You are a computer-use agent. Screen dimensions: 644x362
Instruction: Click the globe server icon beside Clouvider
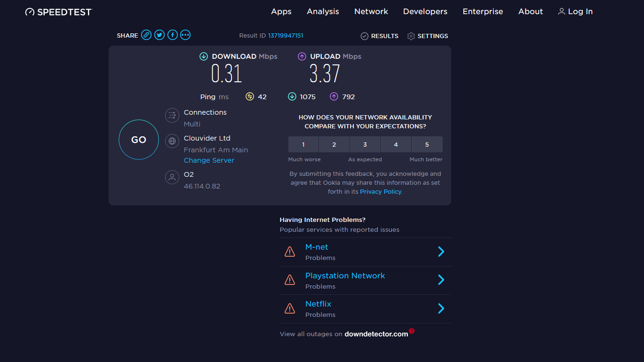click(172, 141)
